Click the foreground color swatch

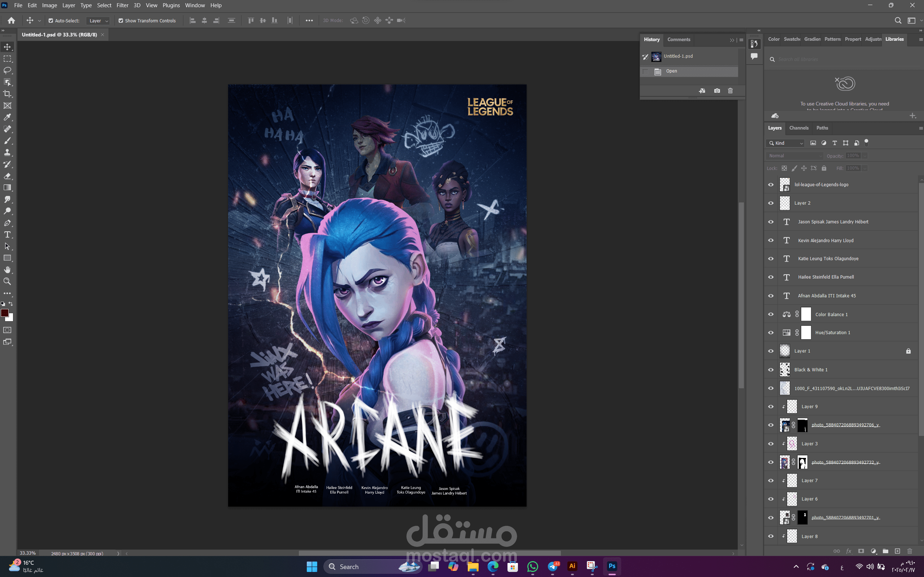point(5,313)
